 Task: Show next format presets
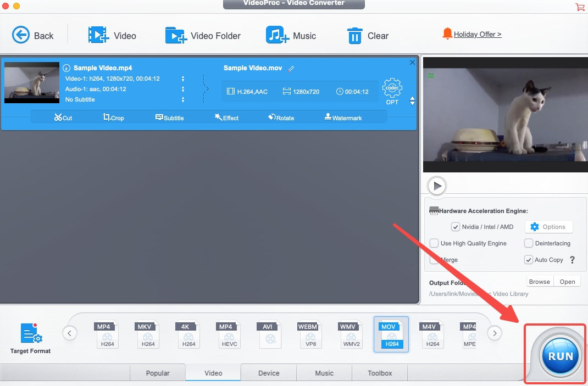pyautogui.click(x=495, y=333)
